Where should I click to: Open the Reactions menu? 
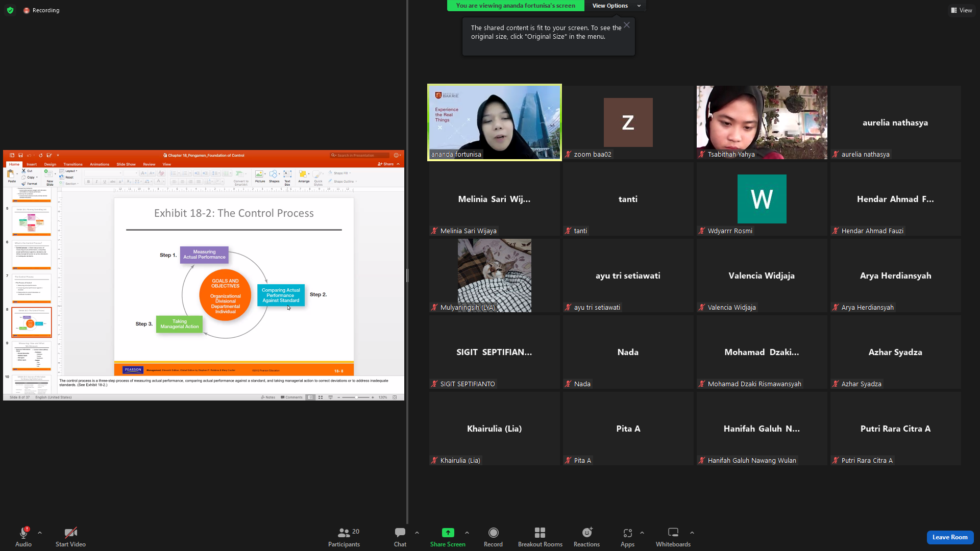587,537
